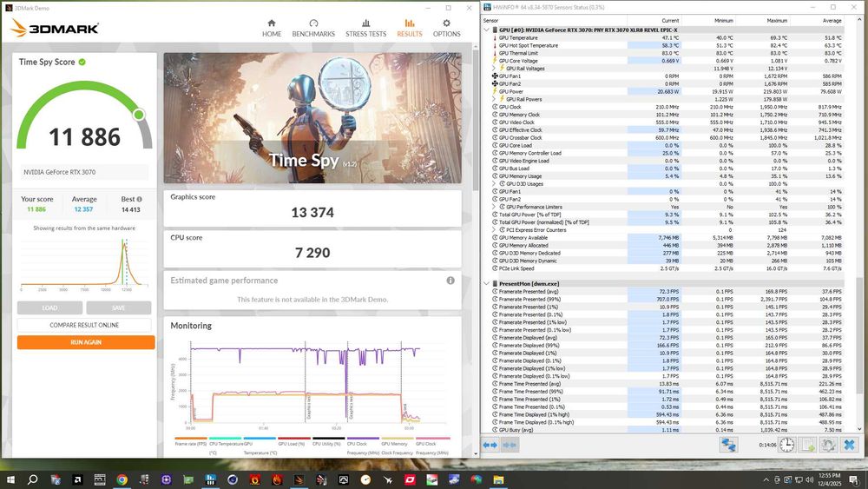This screenshot has width=868, height=489.
Task: Click the Maximum column header in HWiNFO
Action: 777,21
